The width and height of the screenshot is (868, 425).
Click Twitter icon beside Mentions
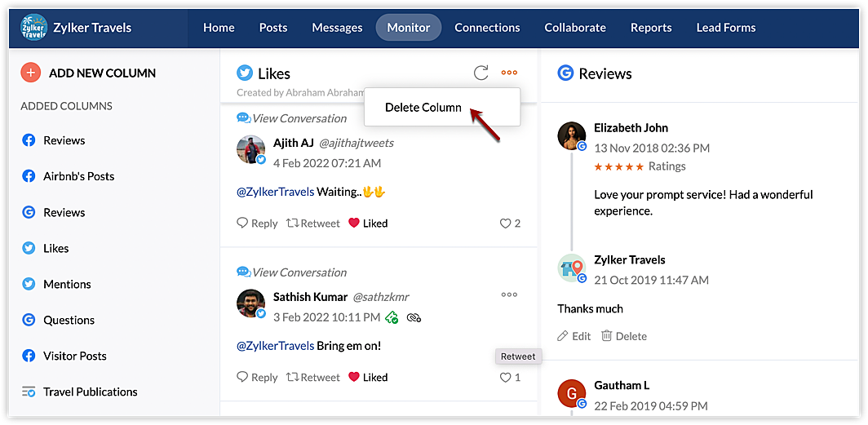coord(29,284)
